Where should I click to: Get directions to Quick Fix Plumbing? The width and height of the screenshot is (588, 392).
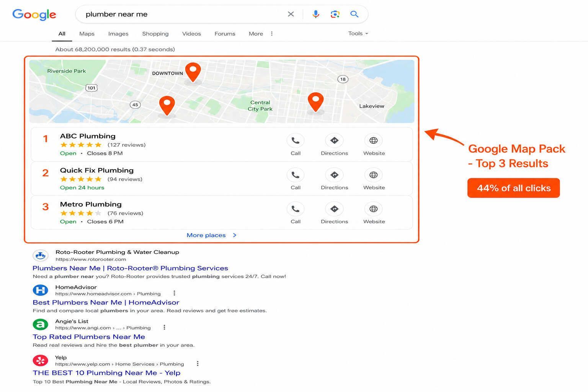(335, 175)
